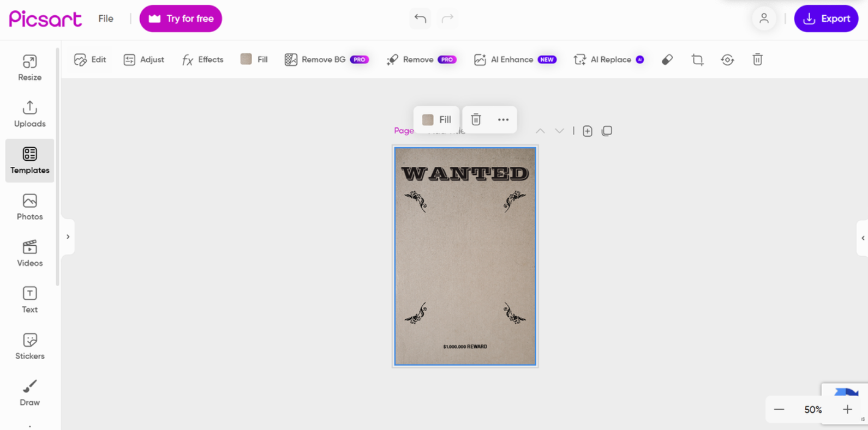The width and height of the screenshot is (868, 430).
Task: Open more options in floating toolbar
Action: click(x=503, y=119)
